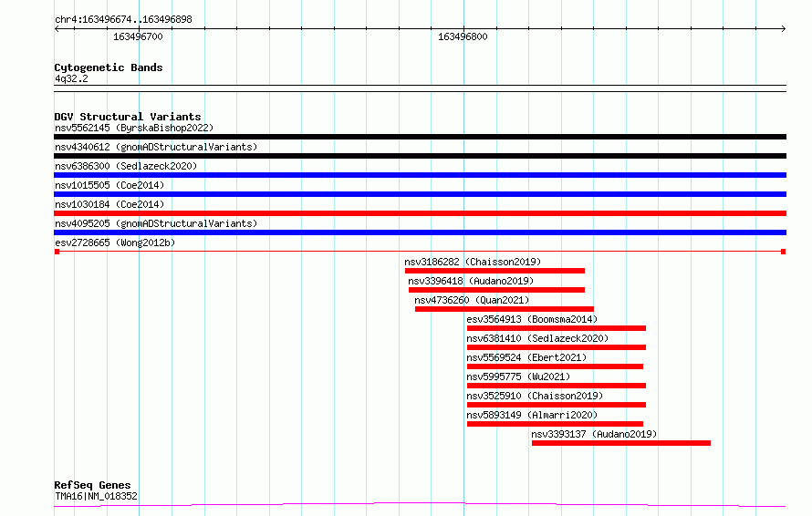Click the black bar under nsv4340612
Image resolution: width=812 pixels, height=516 pixels.
[x=420, y=156]
